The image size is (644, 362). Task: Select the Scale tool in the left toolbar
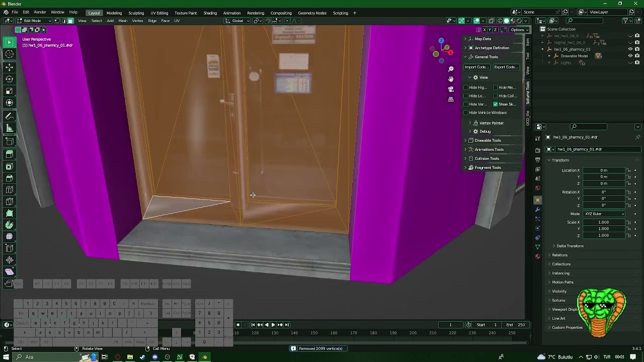(x=9, y=91)
